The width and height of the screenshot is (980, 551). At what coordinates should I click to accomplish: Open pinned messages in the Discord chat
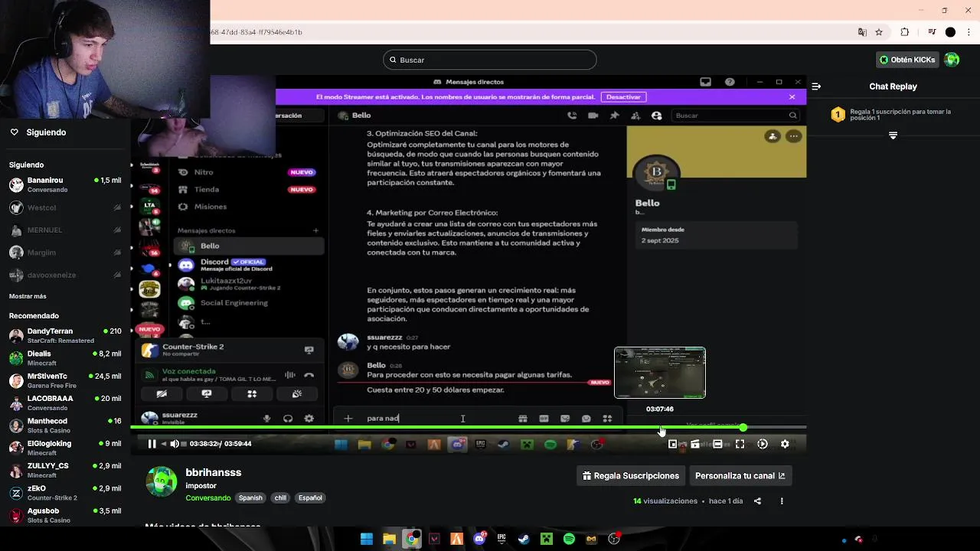coord(614,116)
